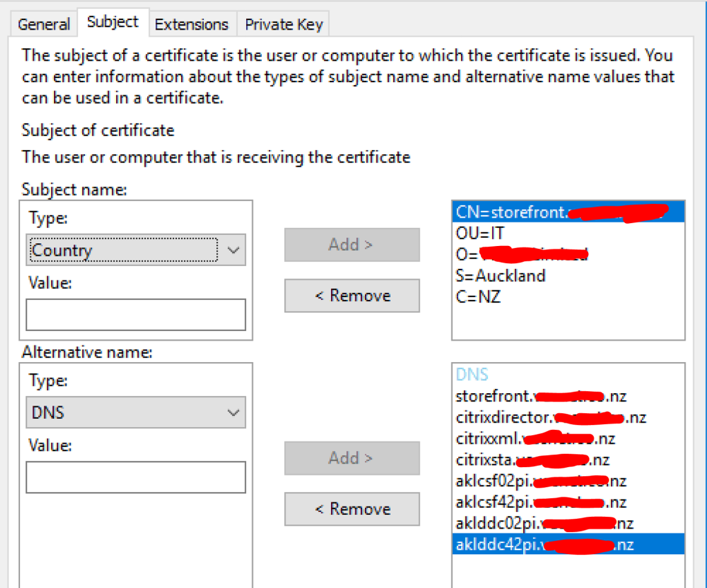Click the alternative name Value input field
The image size is (707, 588).
135,477
